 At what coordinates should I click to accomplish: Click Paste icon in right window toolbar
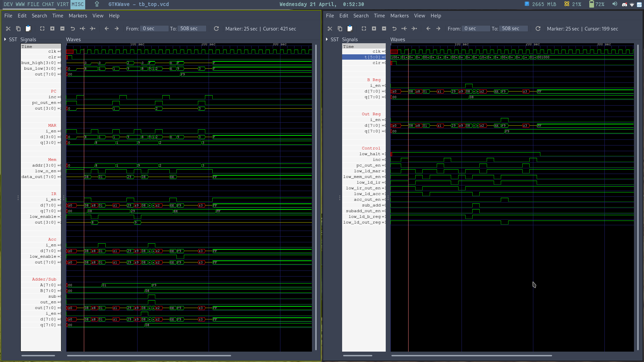click(350, 29)
